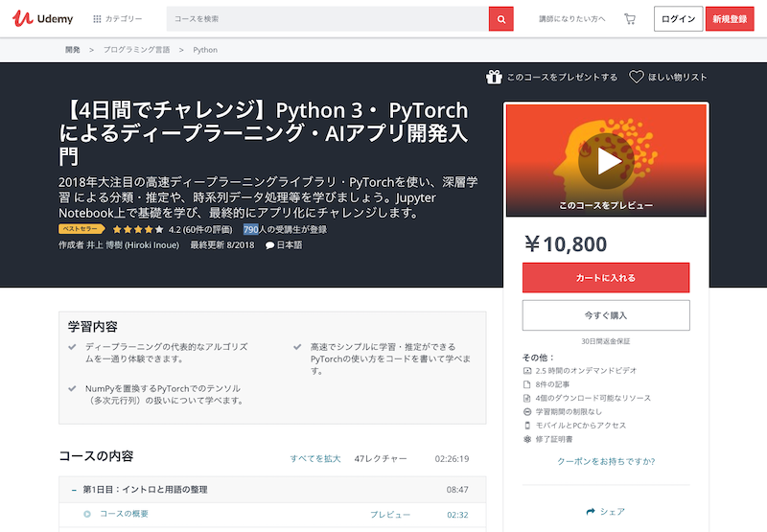Screen dimensions: 767x532
Task: Click 30日間返金保証 text
Action: (606, 341)
